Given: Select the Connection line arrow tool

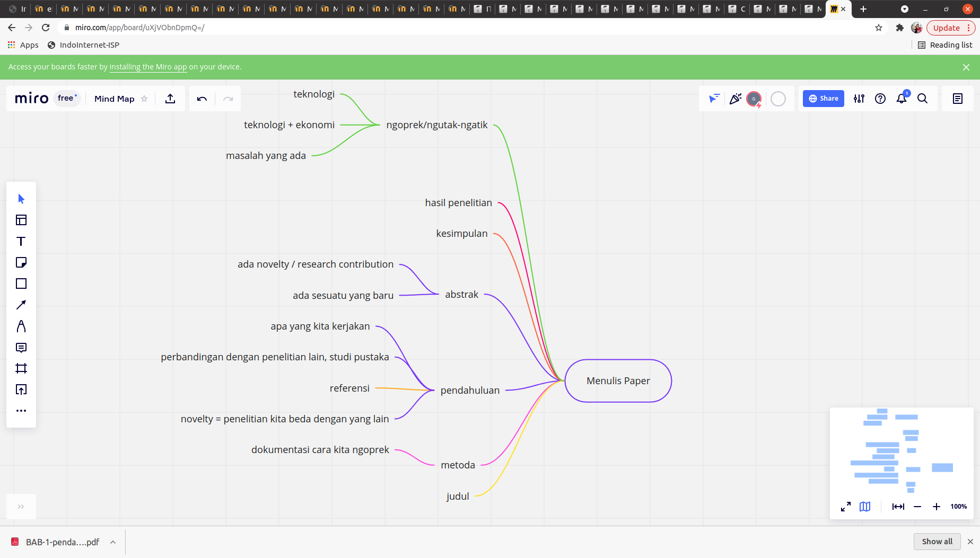Looking at the screenshot, I should click(x=21, y=305).
